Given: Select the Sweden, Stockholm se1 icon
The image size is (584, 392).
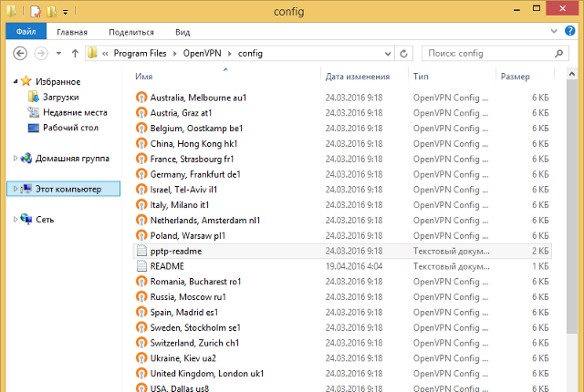Looking at the screenshot, I should (141, 327).
